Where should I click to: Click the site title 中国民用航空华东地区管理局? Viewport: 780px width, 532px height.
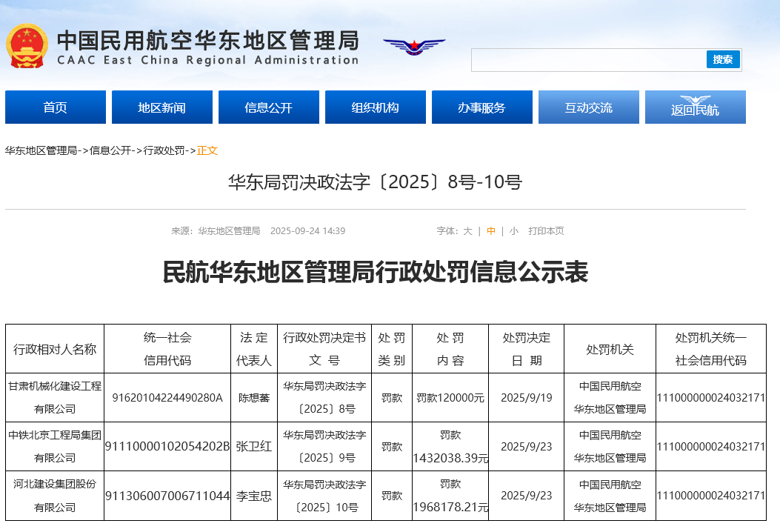(208, 41)
